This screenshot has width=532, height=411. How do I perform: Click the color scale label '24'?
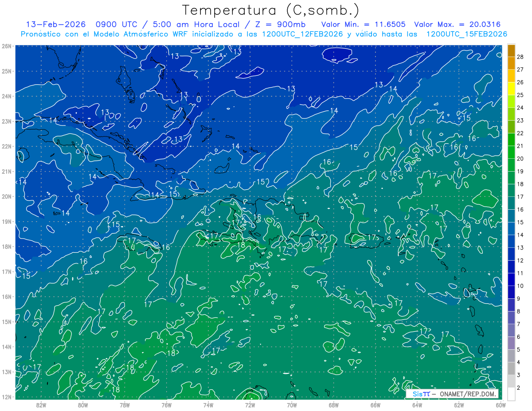tap(520, 108)
